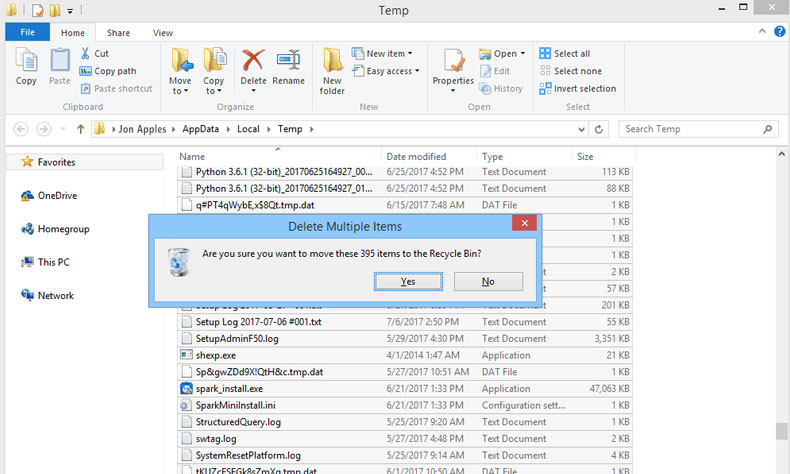790x474 pixels.
Task: Click the Cut scissors icon
Action: [86, 54]
